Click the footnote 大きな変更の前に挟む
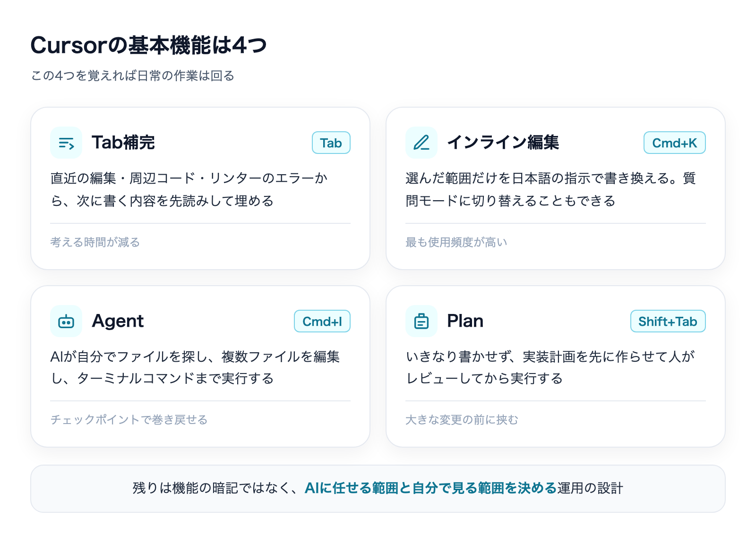 462,420
